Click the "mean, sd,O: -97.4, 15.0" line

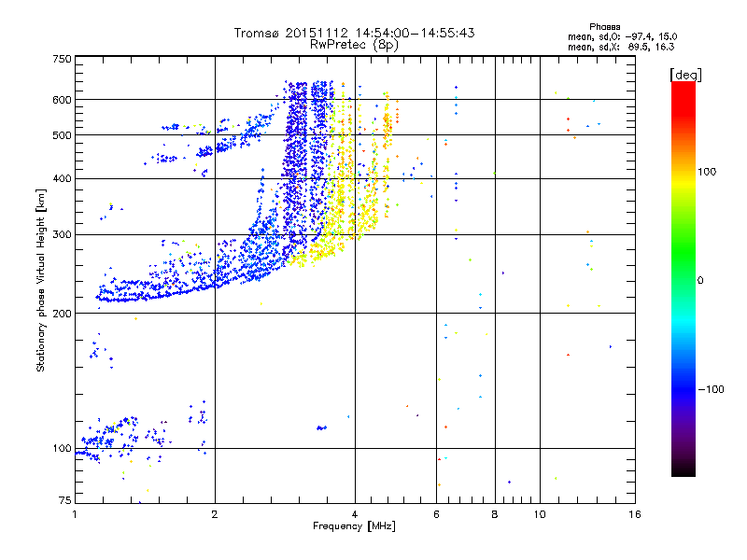(x=622, y=36)
